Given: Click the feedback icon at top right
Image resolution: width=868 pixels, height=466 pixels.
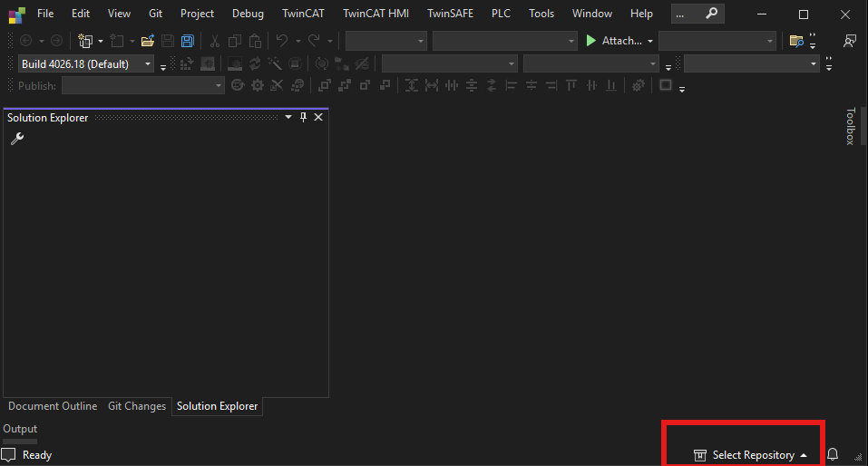Looking at the screenshot, I should click(850, 41).
